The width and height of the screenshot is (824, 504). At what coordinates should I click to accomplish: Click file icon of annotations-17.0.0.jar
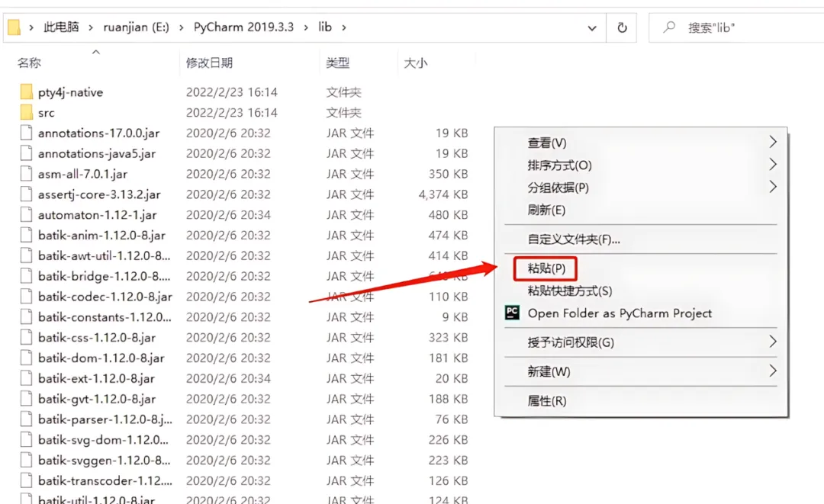26,133
